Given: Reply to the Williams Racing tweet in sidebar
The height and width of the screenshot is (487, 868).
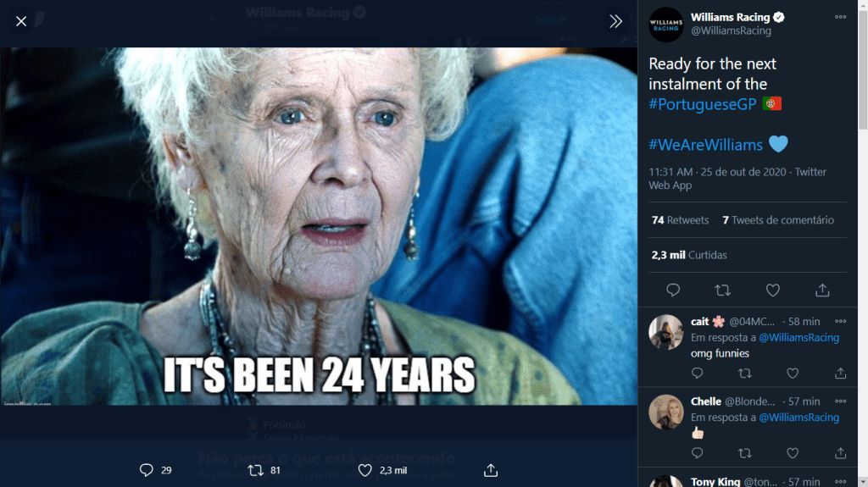Looking at the screenshot, I should pyautogui.click(x=673, y=290).
